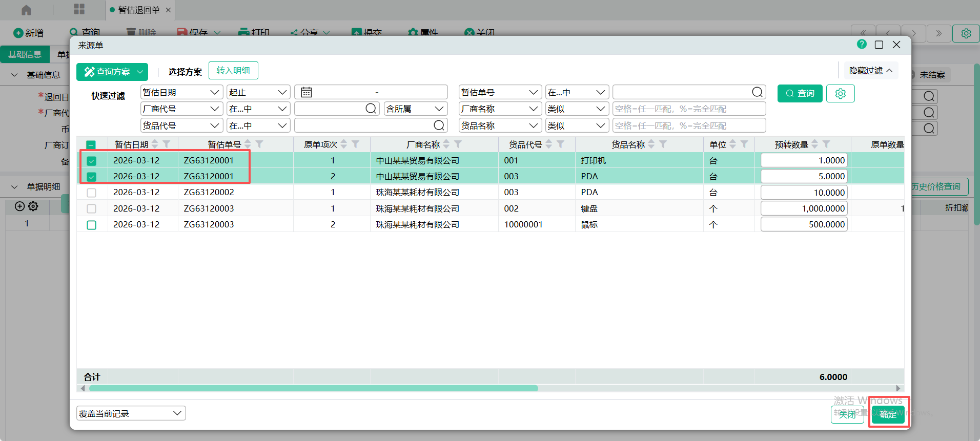Click the green 查询 search button
The width and height of the screenshot is (980, 441).
coord(800,94)
